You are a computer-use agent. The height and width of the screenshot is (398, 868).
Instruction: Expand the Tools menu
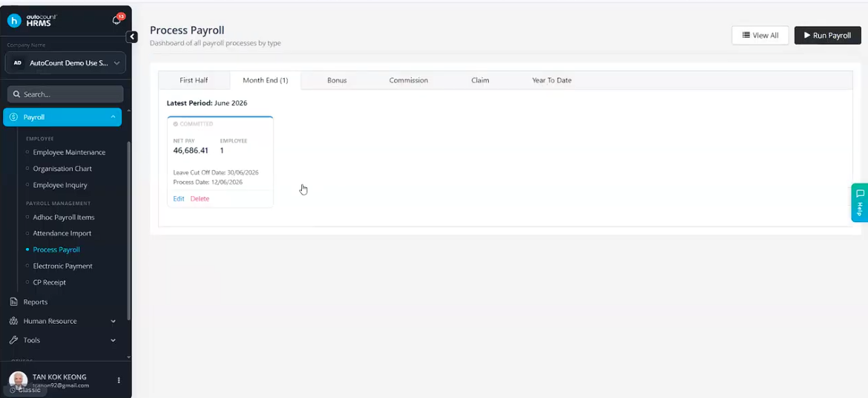(62, 340)
